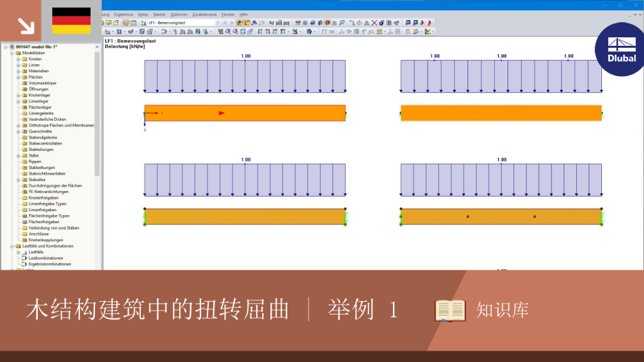
Task: Collapse Lastfälle und Kombinationen node
Action: point(12,246)
